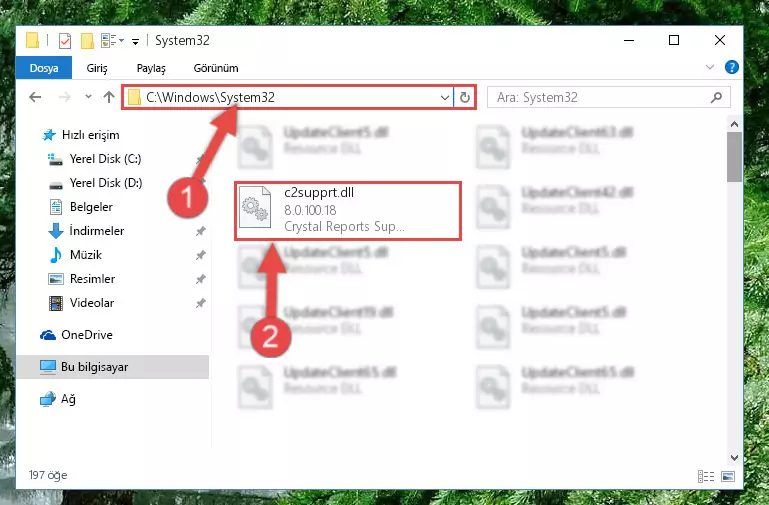
Task: Maximize the System32 window
Action: click(x=674, y=40)
